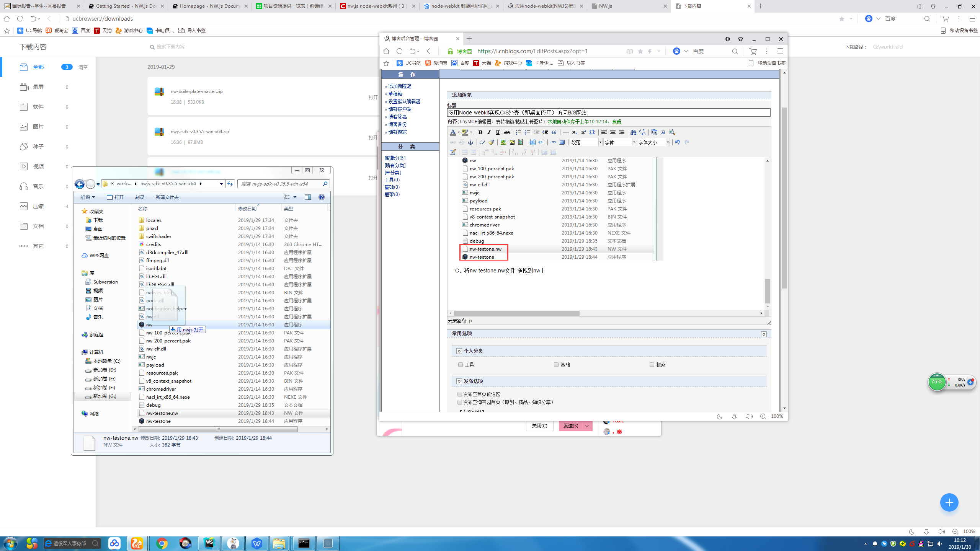Click the find binoculars icon
This screenshot has width=980, height=551.
pyautogui.click(x=633, y=132)
